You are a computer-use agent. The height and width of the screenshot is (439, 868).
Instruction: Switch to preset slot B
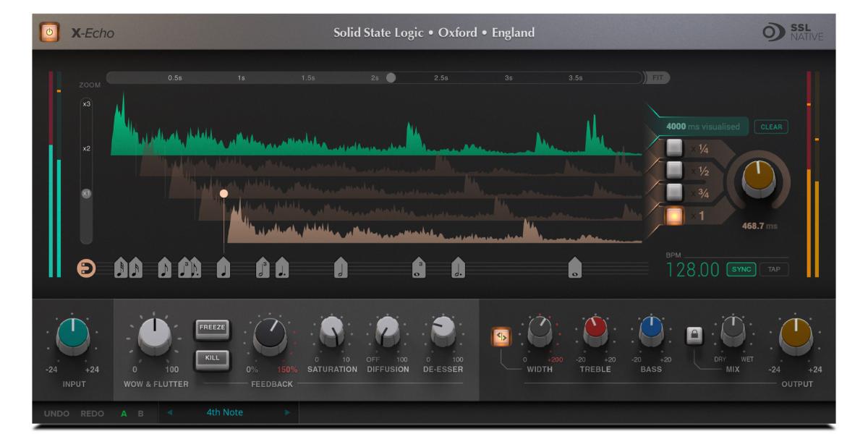pos(141,413)
